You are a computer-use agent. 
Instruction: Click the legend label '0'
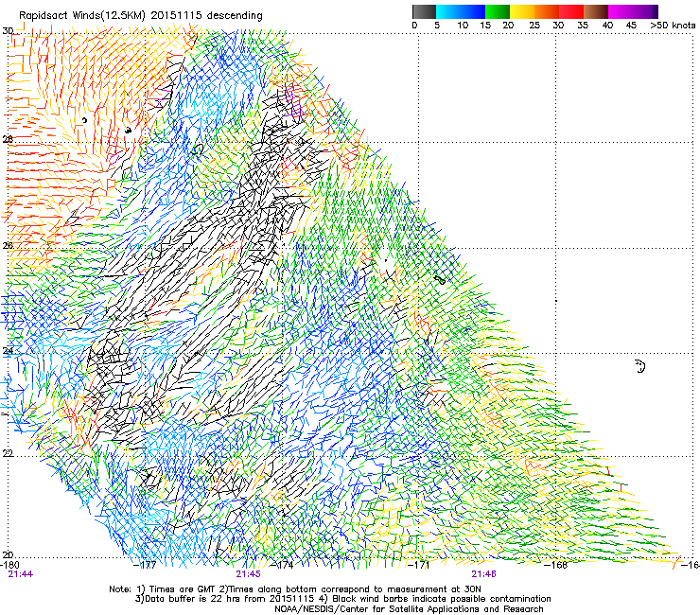click(414, 26)
